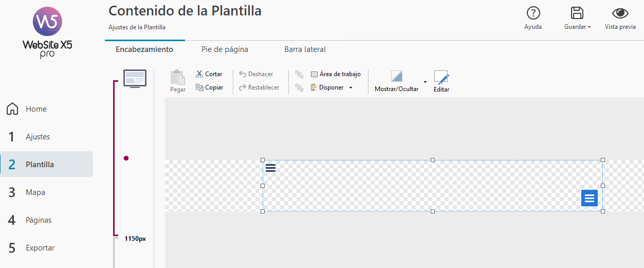Image resolution: width=644 pixels, height=268 pixels.
Task: Select the small dark hamburger menu icon
Action: click(270, 168)
